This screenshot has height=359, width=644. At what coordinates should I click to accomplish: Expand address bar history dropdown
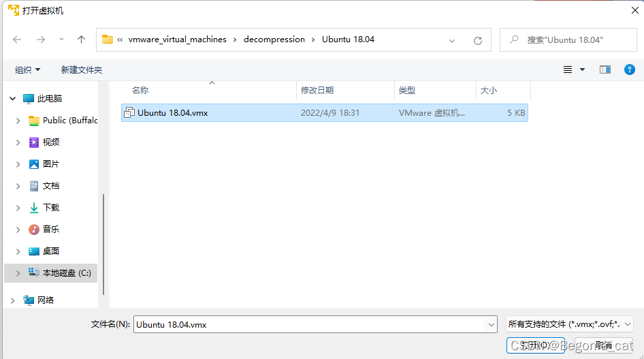pos(452,40)
